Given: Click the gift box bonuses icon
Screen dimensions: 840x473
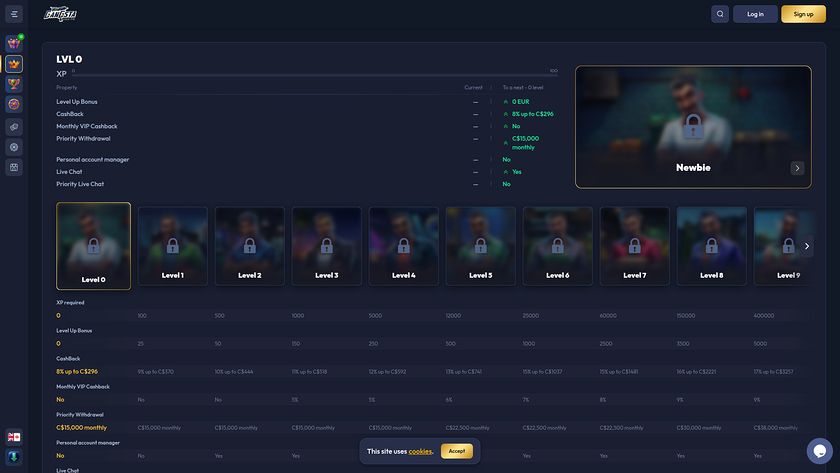Looking at the screenshot, I should point(14,44).
